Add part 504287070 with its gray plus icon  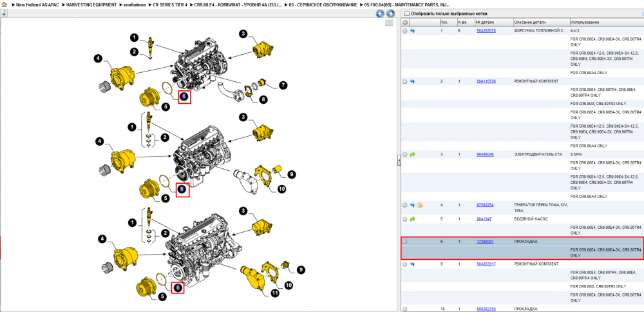405,31
